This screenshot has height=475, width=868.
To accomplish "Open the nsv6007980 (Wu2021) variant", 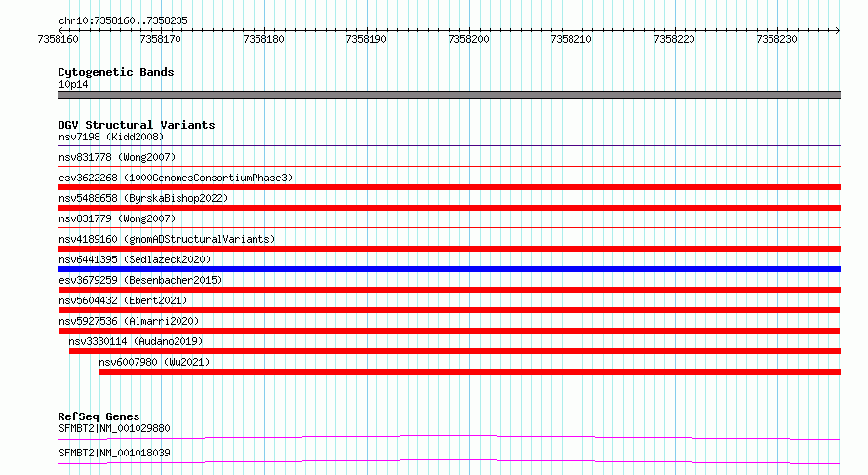I will click(154, 362).
